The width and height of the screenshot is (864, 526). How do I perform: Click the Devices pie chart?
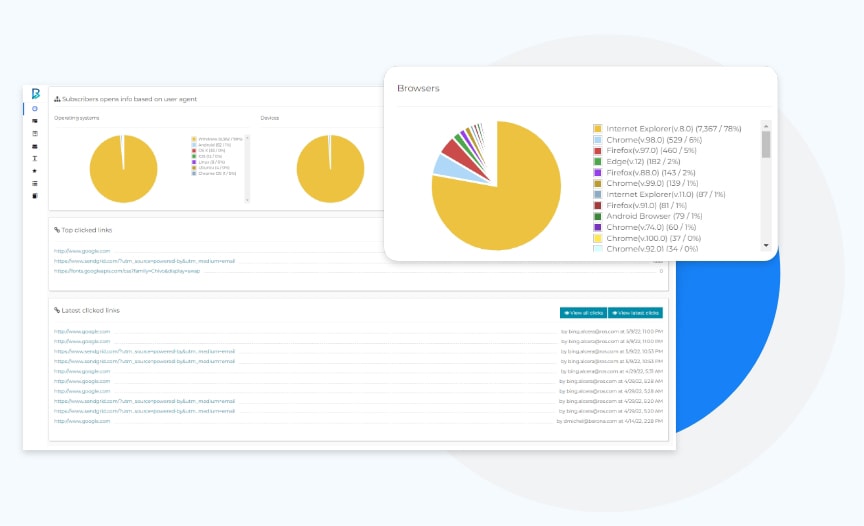tap(330, 169)
